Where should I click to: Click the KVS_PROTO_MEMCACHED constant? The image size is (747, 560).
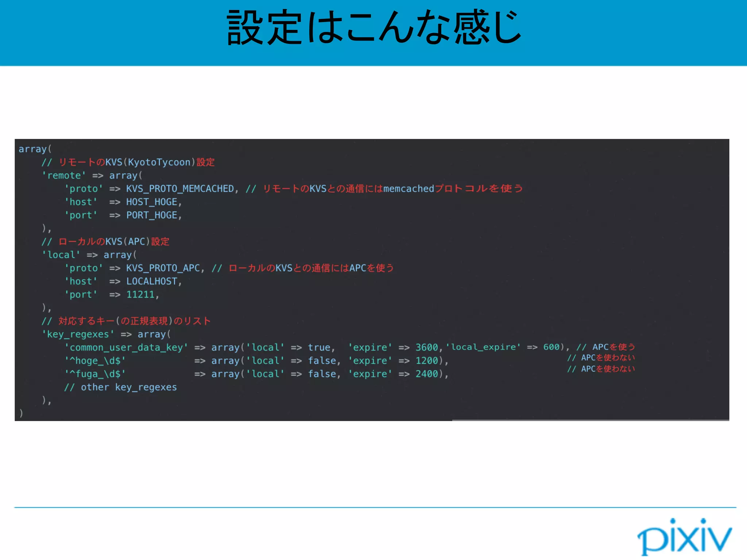point(180,189)
